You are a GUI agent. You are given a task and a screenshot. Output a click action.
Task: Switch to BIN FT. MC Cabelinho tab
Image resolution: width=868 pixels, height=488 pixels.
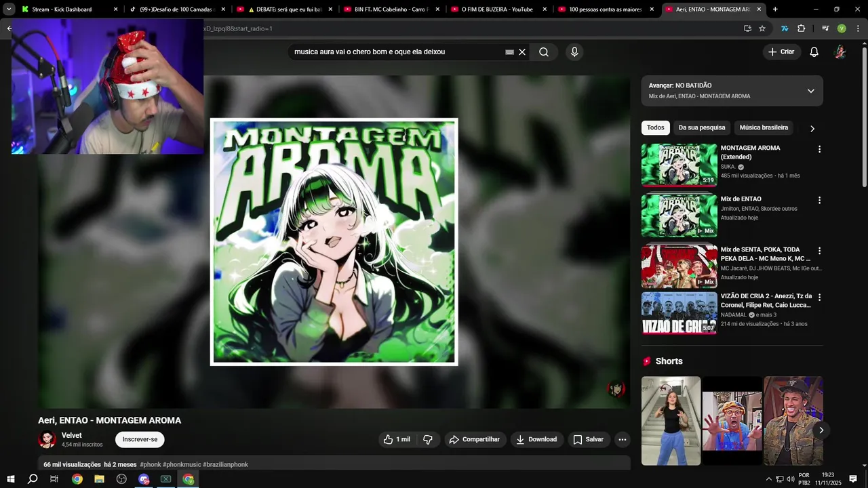[x=392, y=9]
